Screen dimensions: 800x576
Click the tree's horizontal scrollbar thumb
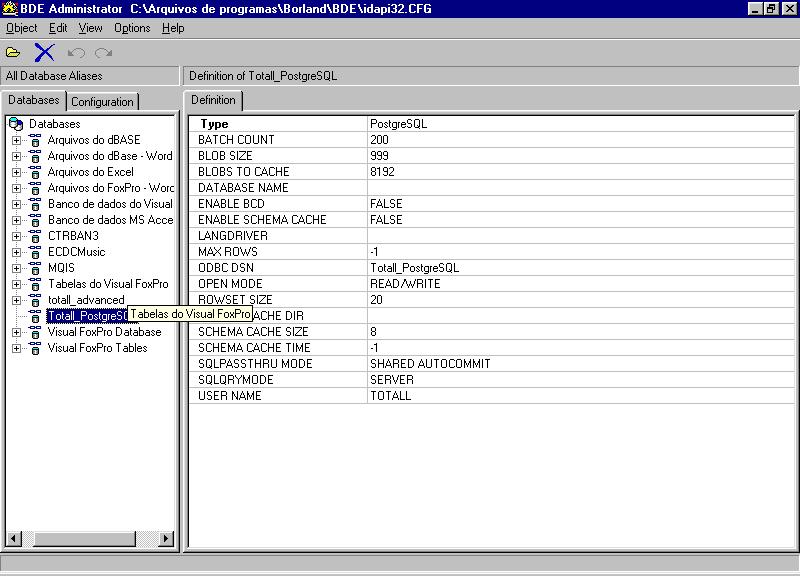[85, 538]
